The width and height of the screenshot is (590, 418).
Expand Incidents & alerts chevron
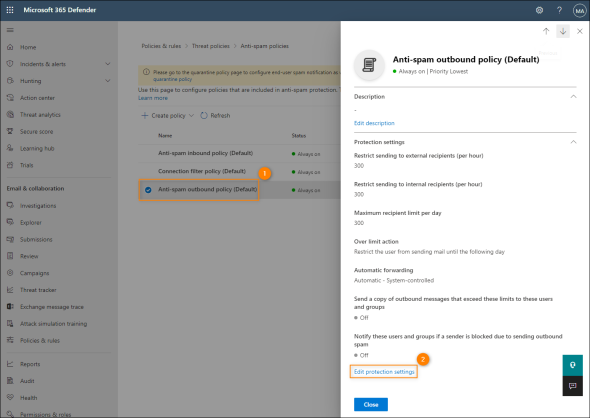108,64
